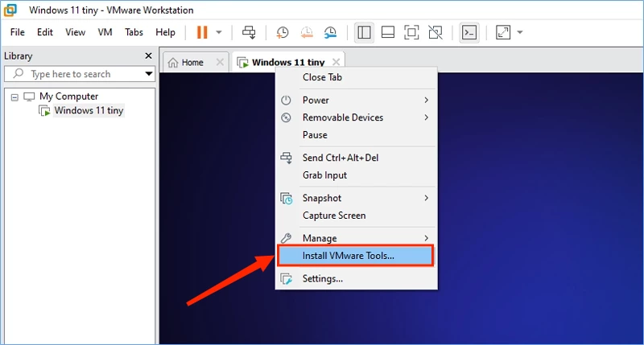
Task: Click the Unity mode toolbar icon
Action: (x=436, y=32)
